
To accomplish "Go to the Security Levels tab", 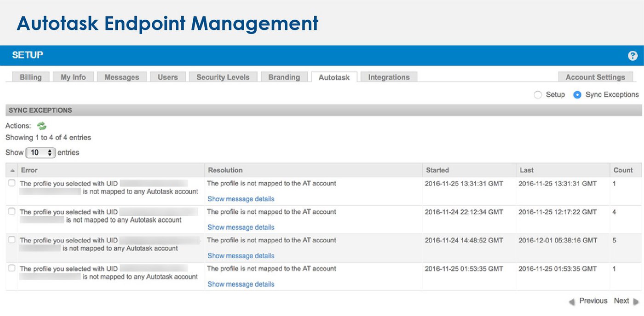I will [223, 77].
